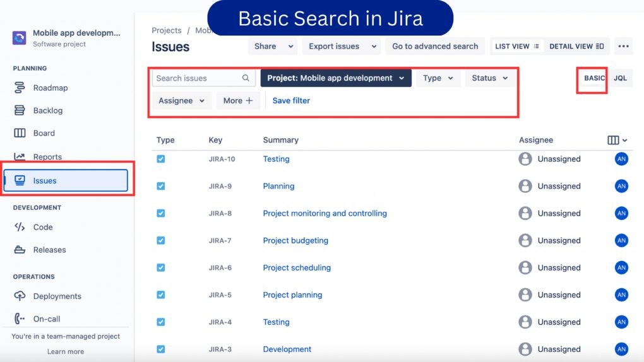Click the unassigned avatar icon for JIRA-6

[x=525, y=267]
